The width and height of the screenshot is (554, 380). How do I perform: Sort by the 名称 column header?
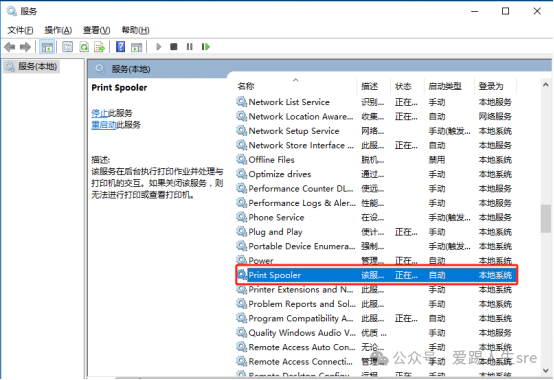[x=246, y=86]
